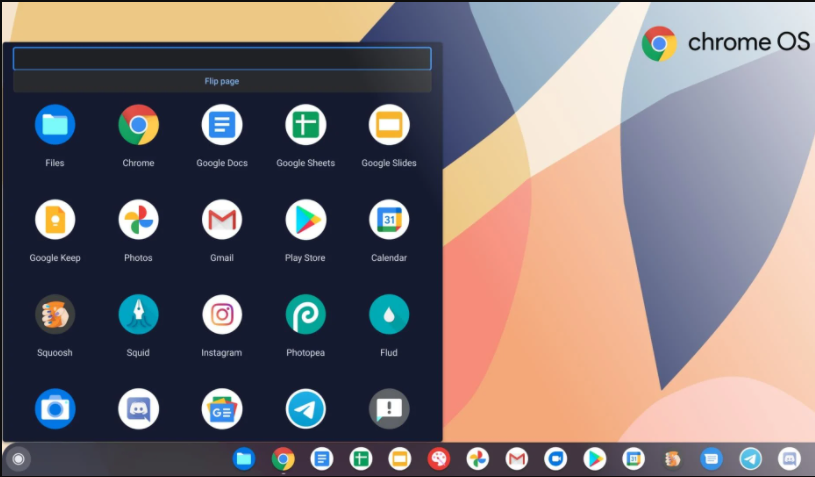This screenshot has height=477, width=815.
Task: Open the Camera app icon in launcher
Action: click(55, 409)
